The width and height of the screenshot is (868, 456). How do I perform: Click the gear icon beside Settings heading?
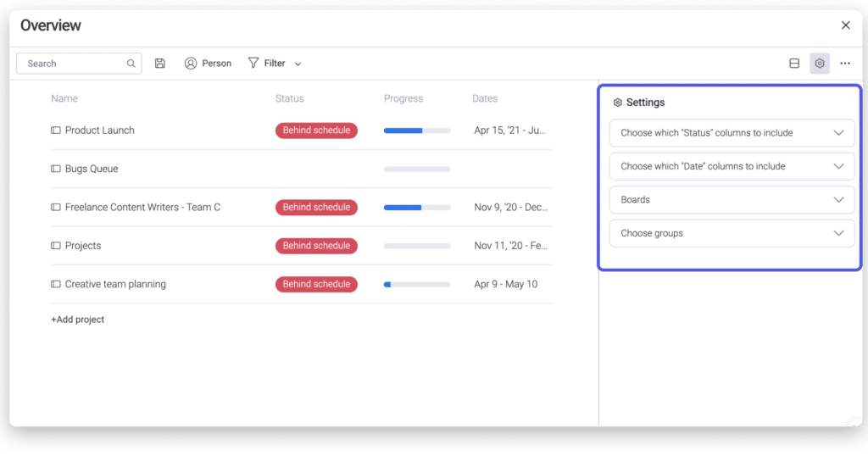(618, 103)
